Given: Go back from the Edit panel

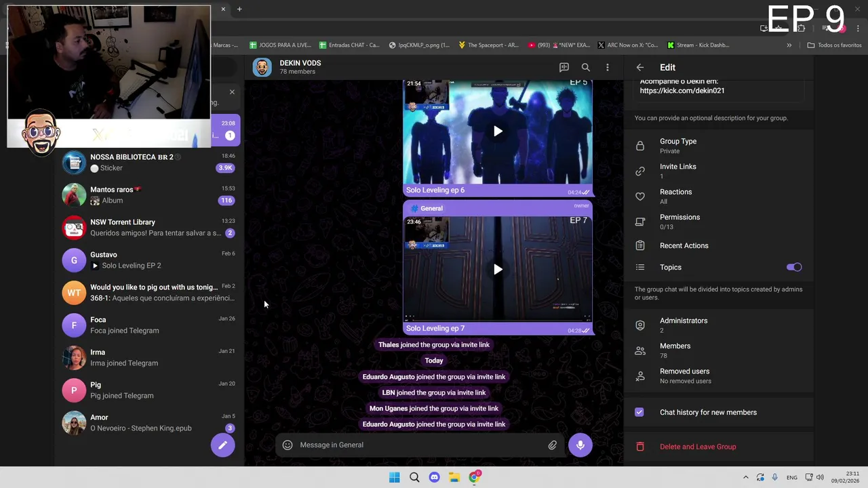Looking at the screenshot, I should click(639, 67).
